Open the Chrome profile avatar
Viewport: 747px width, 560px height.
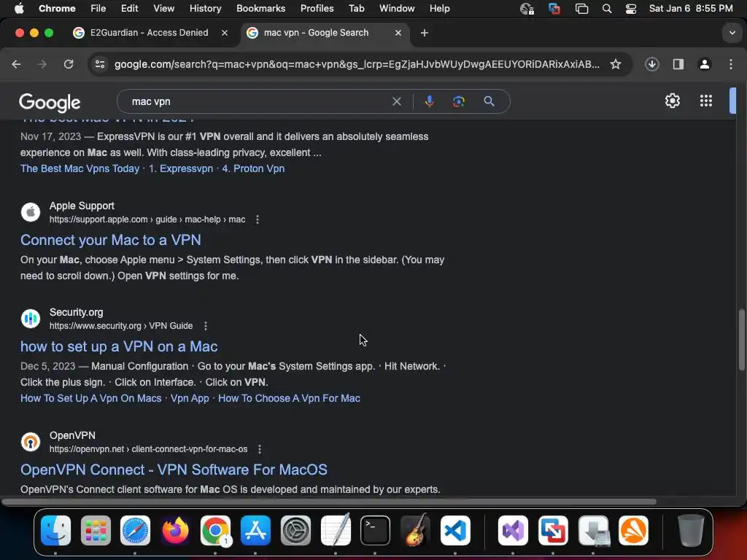tap(704, 64)
